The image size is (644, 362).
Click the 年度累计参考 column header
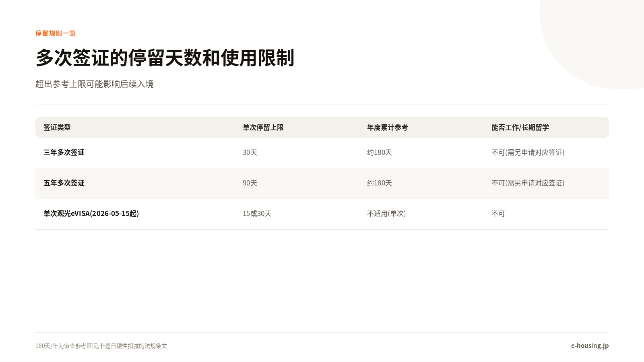(387, 127)
